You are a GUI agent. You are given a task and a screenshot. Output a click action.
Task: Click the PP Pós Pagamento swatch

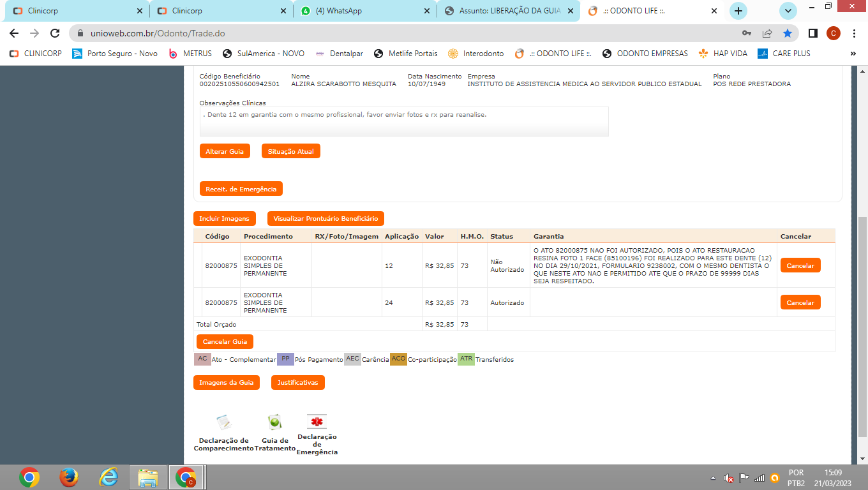(285, 359)
